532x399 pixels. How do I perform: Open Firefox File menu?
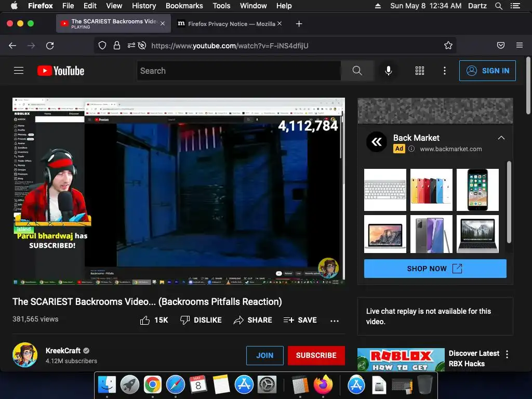click(68, 6)
